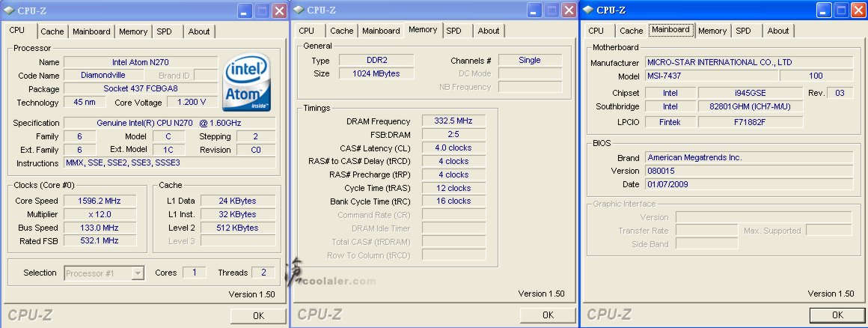Image resolution: width=868 pixels, height=328 pixels.
Task: Minimize the left CPU-Z window
Action: point(245,10)
